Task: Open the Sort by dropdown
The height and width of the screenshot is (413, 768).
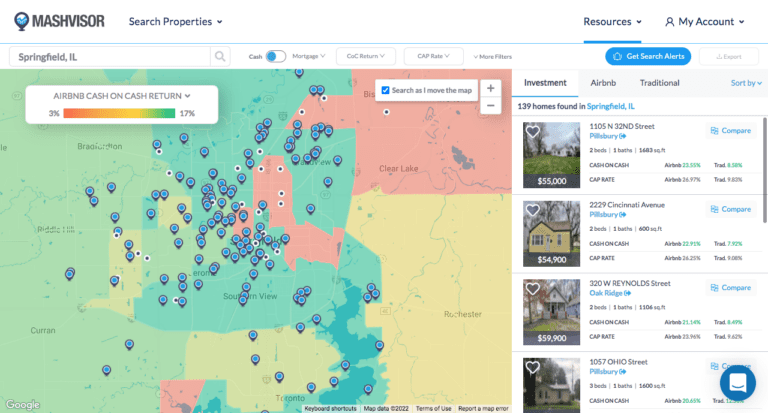Action: pos(745,83)
